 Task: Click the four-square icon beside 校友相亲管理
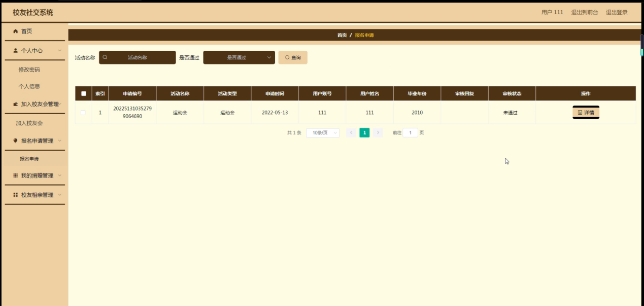pyautogui.click(x=15, y=195)
